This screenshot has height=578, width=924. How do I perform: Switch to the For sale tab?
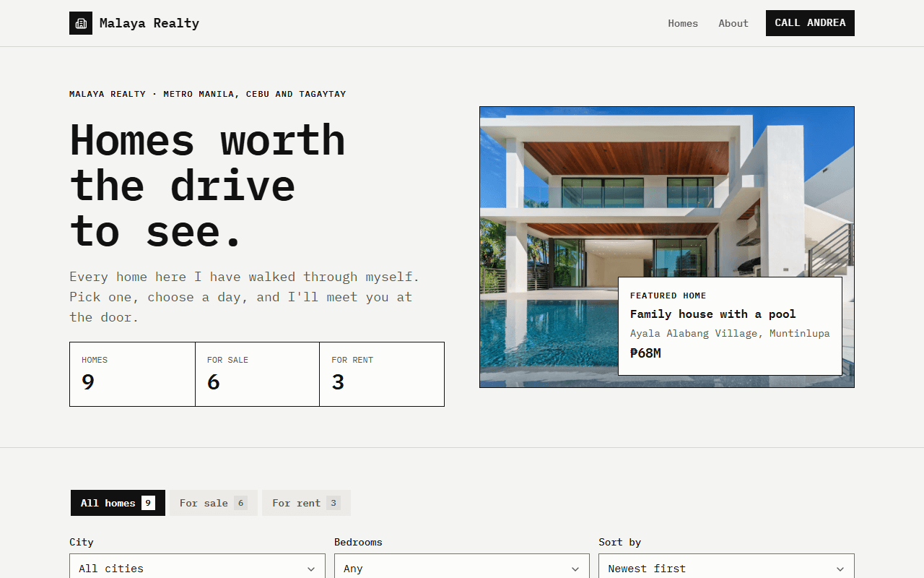pyautogui.click(x=214, y=503)
